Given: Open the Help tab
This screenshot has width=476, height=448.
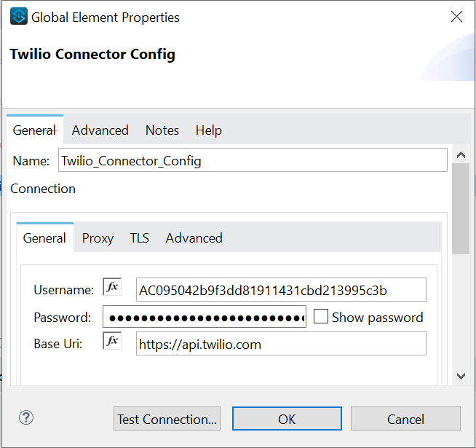Looking at the screenshot, I should (209, 130).
